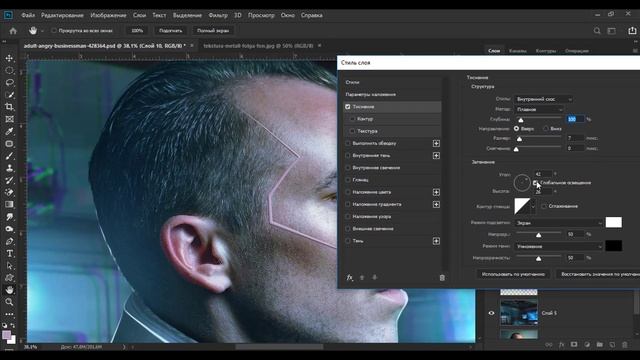The width and height of the screenshot is (640, 360).
Task: Uncheck the Тиснение effect checkbox
Action: 348,107
